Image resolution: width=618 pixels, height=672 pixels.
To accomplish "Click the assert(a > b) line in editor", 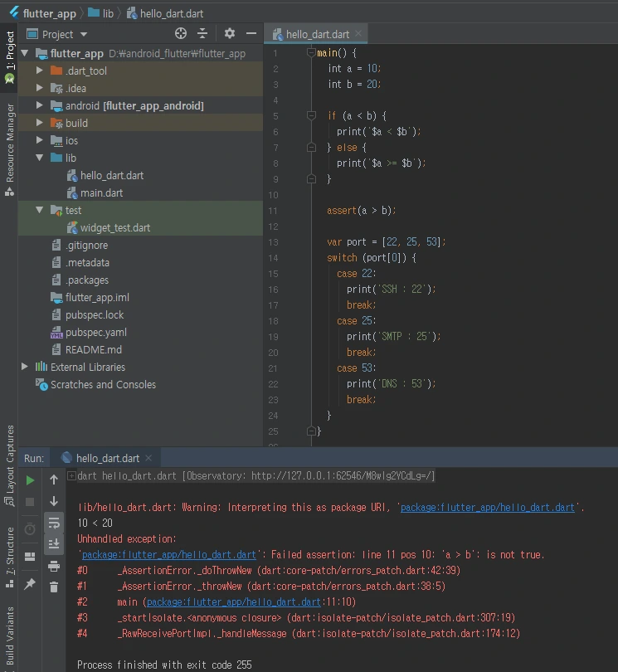I will pos(362,211).
